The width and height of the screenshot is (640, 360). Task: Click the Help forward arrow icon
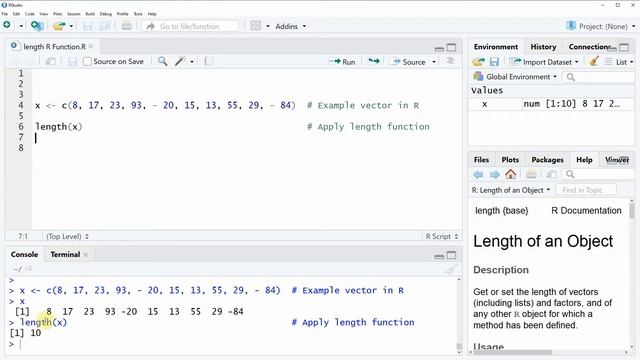point(494,175)
